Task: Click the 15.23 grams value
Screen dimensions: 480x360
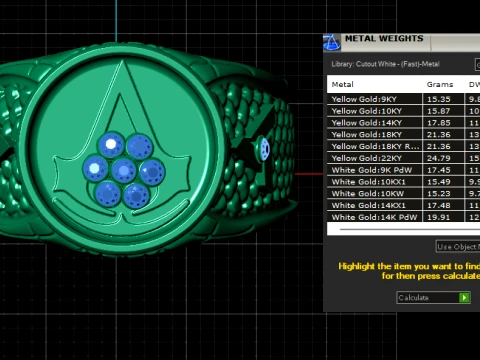Action: [439, 193]
